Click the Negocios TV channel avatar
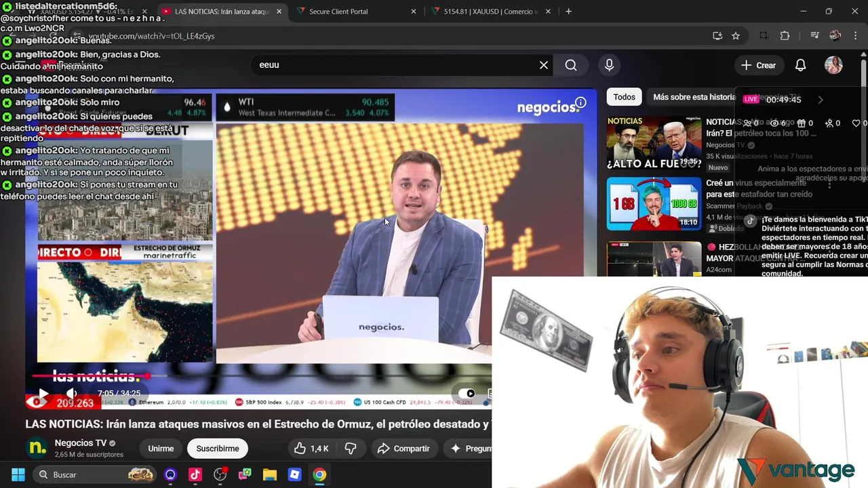This screenshot has width=868, height=488. (x=37, y=448)
